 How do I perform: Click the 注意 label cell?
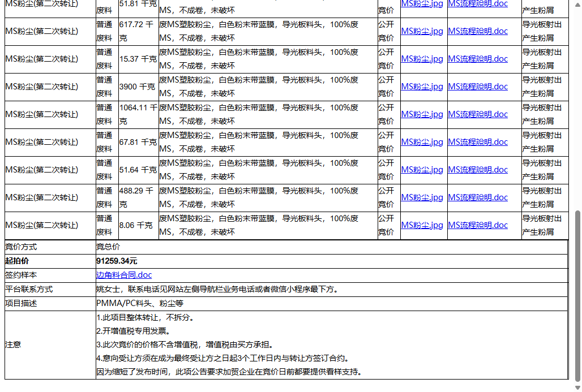(50, 345)
